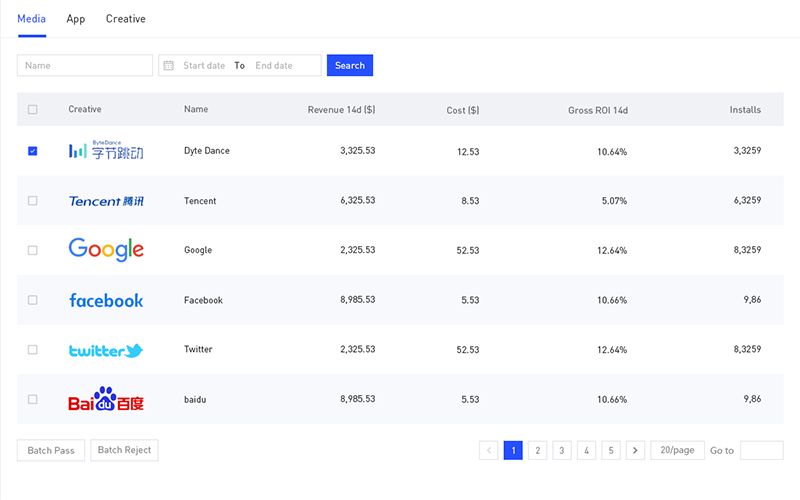This screenshot has height=500, width=800.
Task: Click cost 5.53 in Facebook row
Action: tap(470, 300)
